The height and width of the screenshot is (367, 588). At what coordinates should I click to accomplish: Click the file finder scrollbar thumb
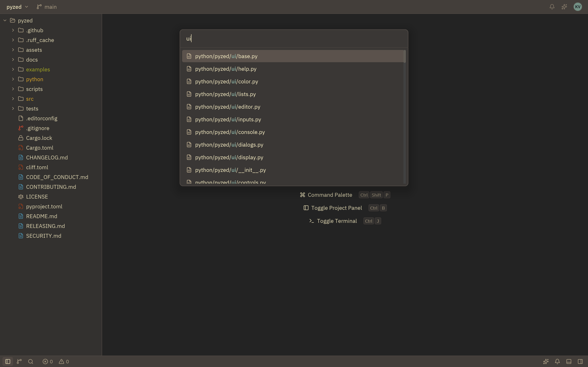point(404,56)
